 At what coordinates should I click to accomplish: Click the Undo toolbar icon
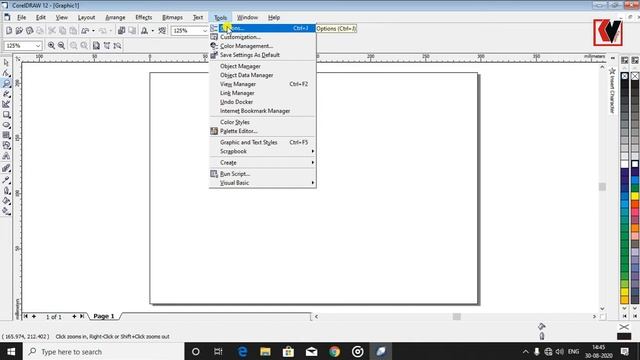(x=85, y=31)
